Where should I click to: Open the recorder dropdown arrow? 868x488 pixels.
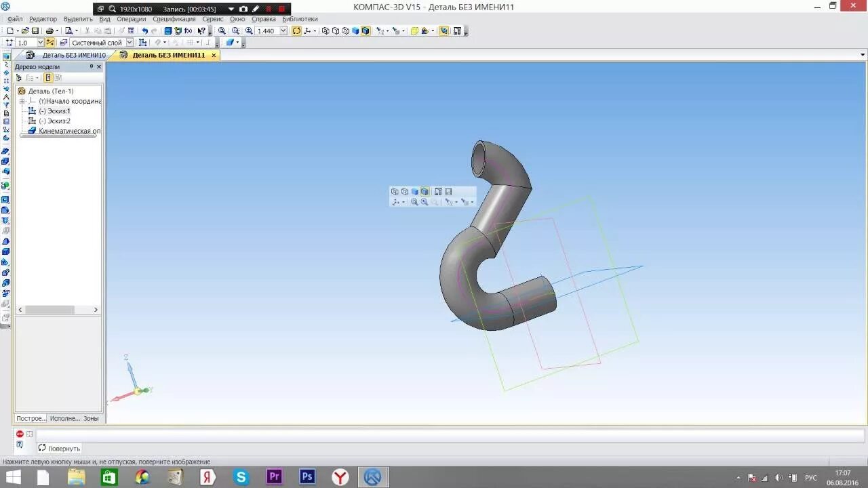tap(231, 9)
